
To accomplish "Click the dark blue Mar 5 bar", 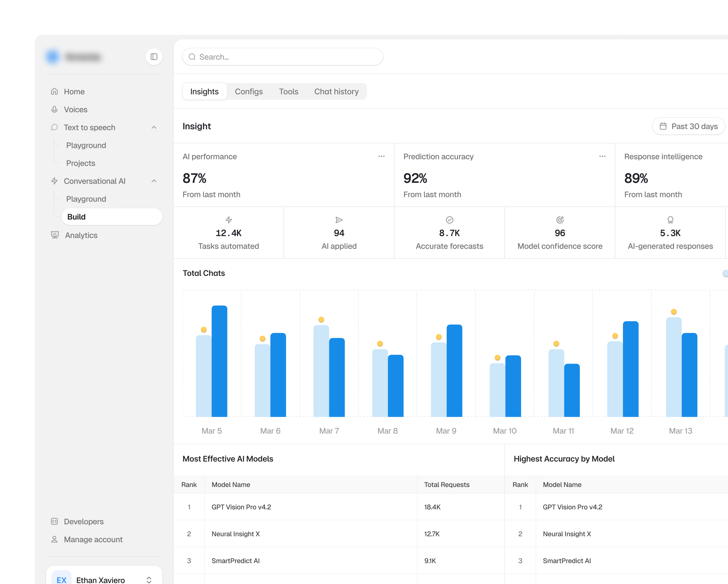I will pos(220,361).
